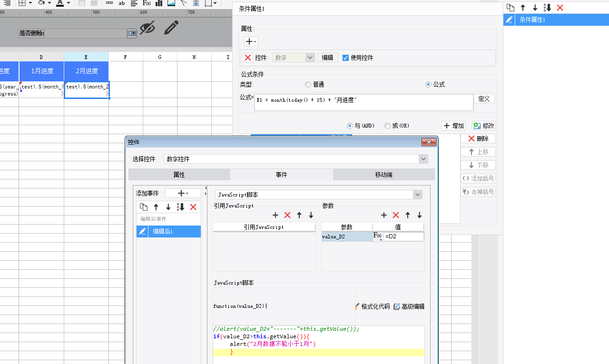Click the font color swatch in toolbar
The image size is (609, 364).
[x=60, y=3]
